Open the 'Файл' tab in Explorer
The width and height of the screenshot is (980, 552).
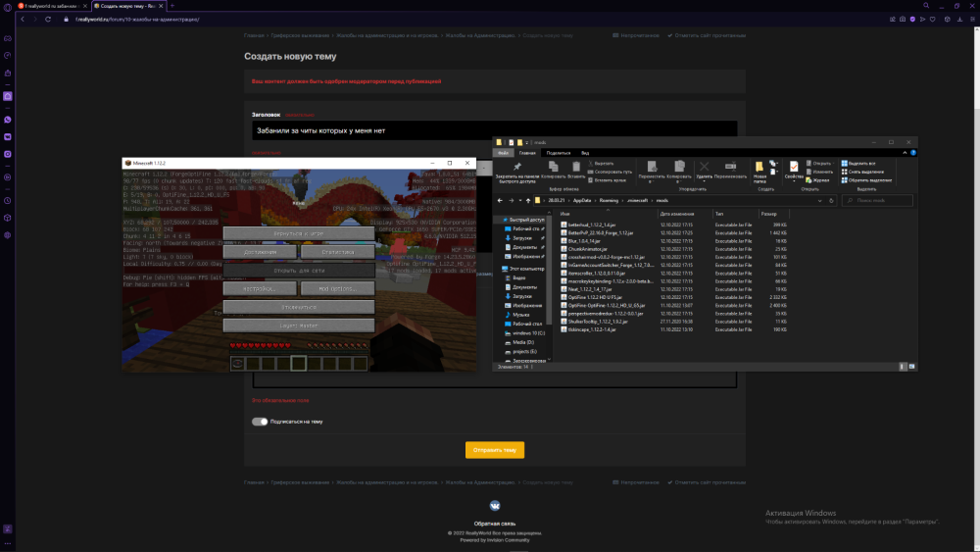[503, 153]
